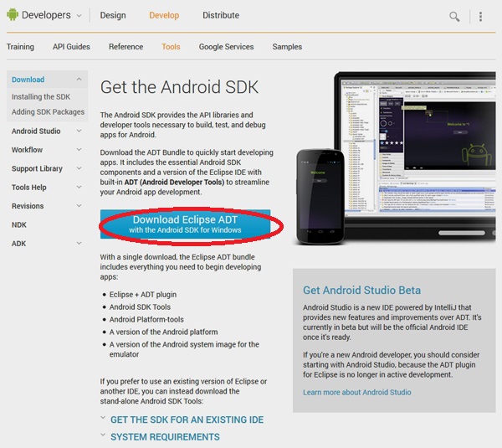Viewport: 502px width, 448px height.
Task: Switch to the Design tab
Action: pos(113,15)
